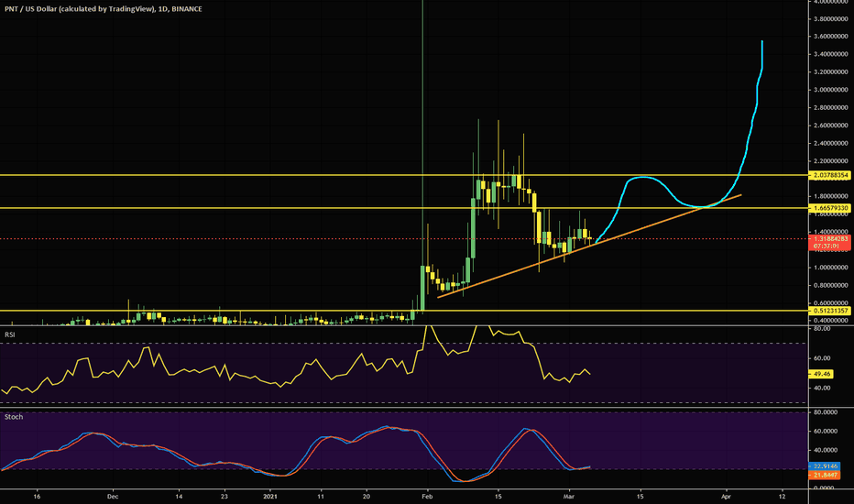Click the 3.40000000 price axis tick
The image size is (854, 504).
[830, 54]
